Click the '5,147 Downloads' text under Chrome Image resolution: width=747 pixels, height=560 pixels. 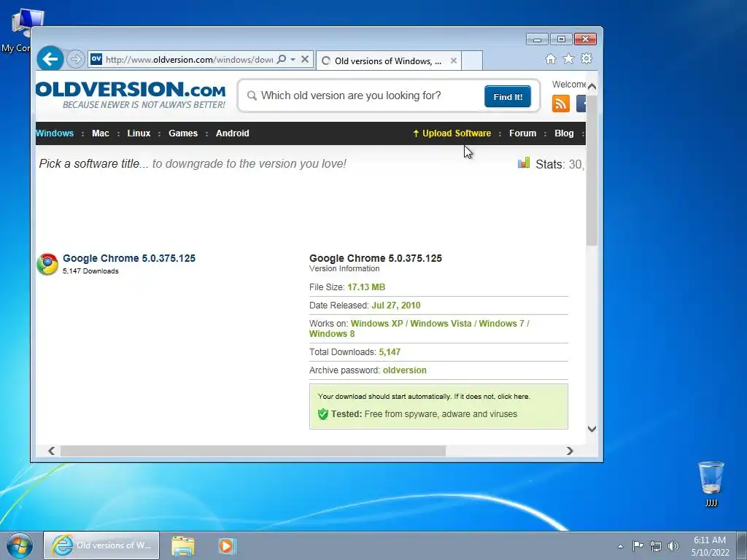click(90, 271)
